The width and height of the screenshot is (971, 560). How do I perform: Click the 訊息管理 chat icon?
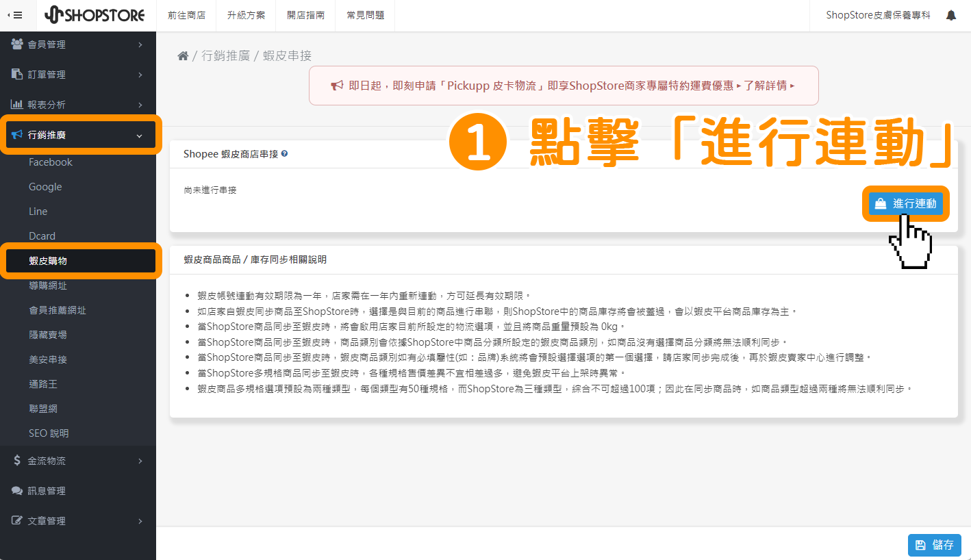(x=17, y=491)
